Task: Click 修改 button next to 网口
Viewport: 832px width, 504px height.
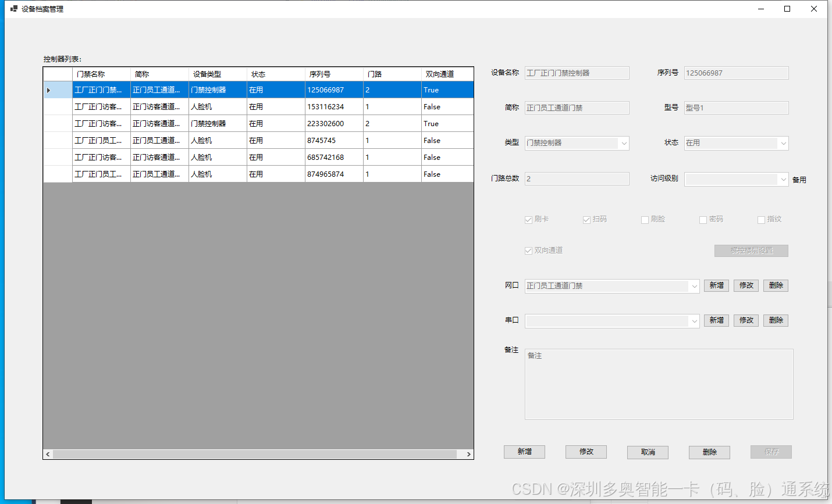Action: pyautogui.click(x=746, y=285)
